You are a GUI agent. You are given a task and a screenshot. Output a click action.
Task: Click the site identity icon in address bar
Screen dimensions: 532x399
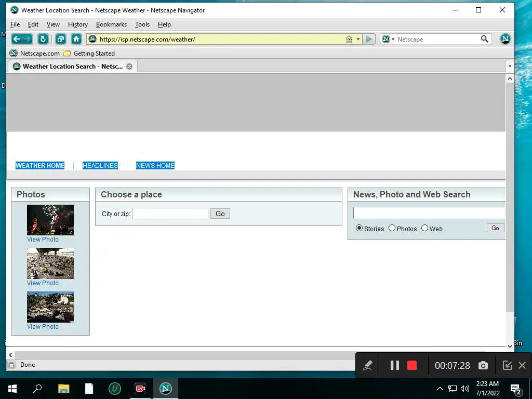click(92, 39)
